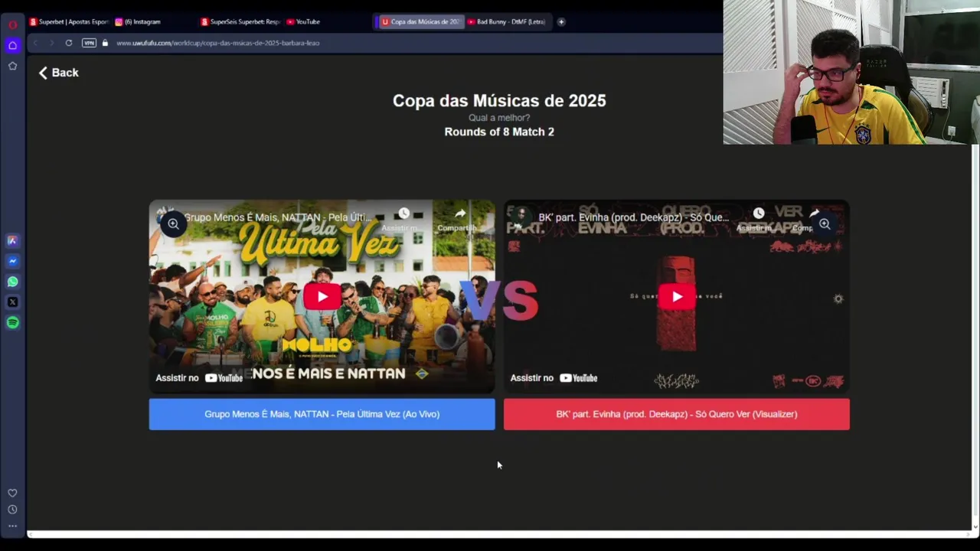The height and width of the screenshot is (551, 980).
Task: Click "Rounds of 8 Match 2" text
Action: 499,132
